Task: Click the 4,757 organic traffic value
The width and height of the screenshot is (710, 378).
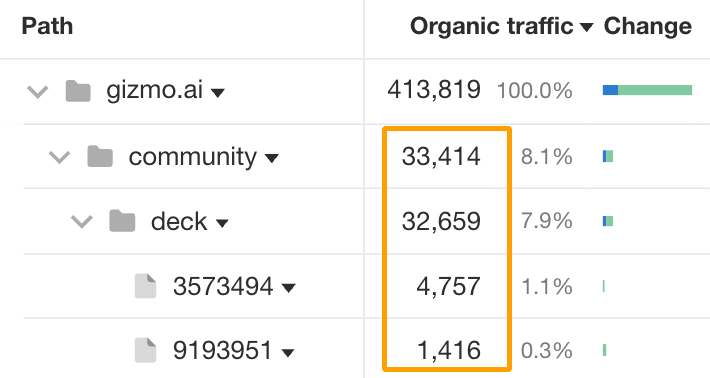Action: [x=448, y=287]
